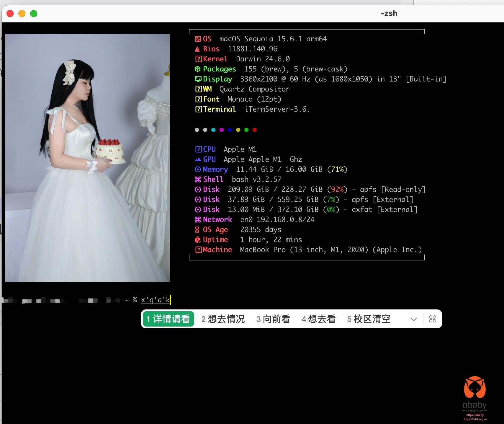The width and height of the screenshot is (504, 424).
Task: Open the https://oba.by link
Action: 475,415
